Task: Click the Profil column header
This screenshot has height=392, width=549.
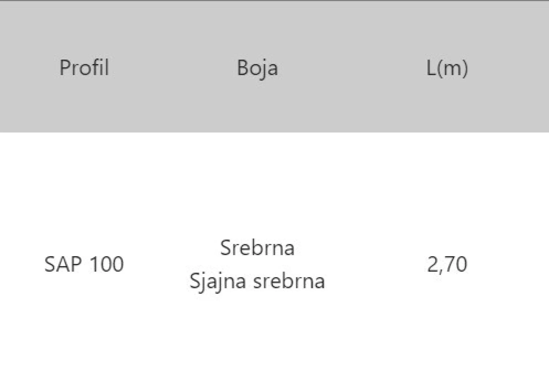Action: click(84, 68)
